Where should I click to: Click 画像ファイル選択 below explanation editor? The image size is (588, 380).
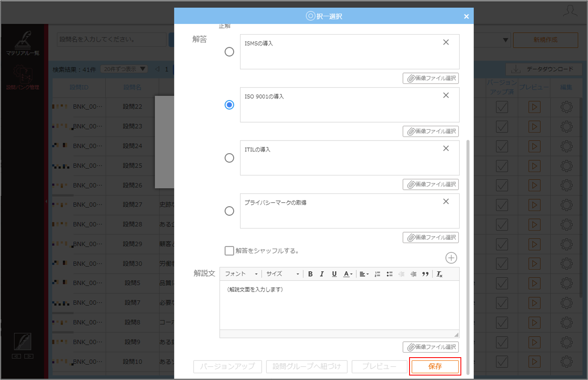pos(431,347)
